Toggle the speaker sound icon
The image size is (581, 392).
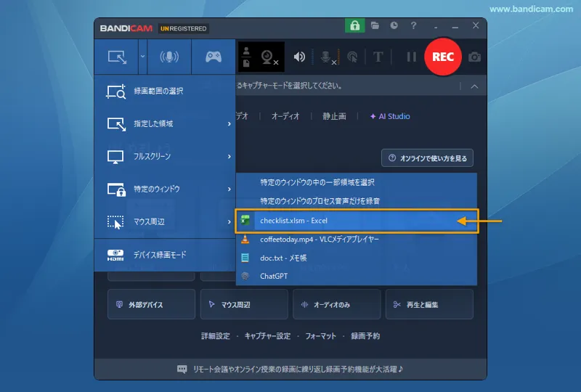(299, 57)
